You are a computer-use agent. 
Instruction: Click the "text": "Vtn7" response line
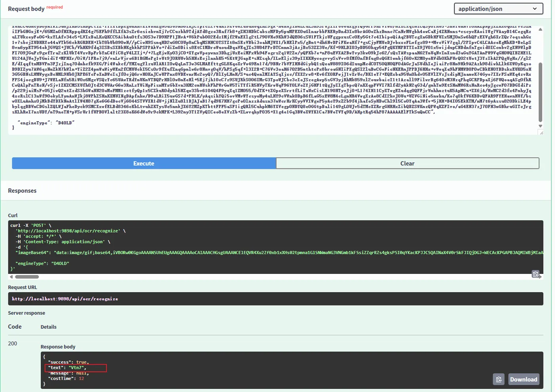[x=67, y=368]
